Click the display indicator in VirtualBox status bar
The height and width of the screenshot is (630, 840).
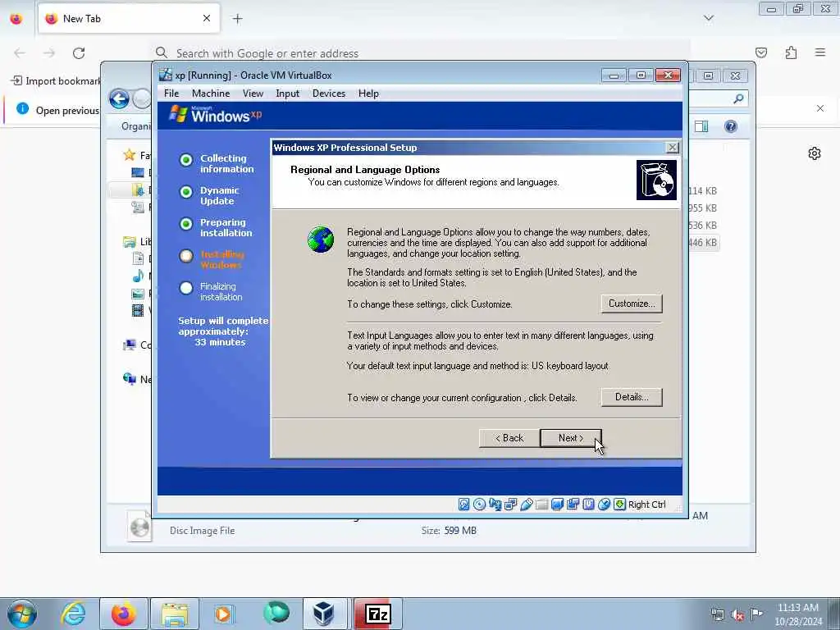pyautogui.click(x=557, y=504)
